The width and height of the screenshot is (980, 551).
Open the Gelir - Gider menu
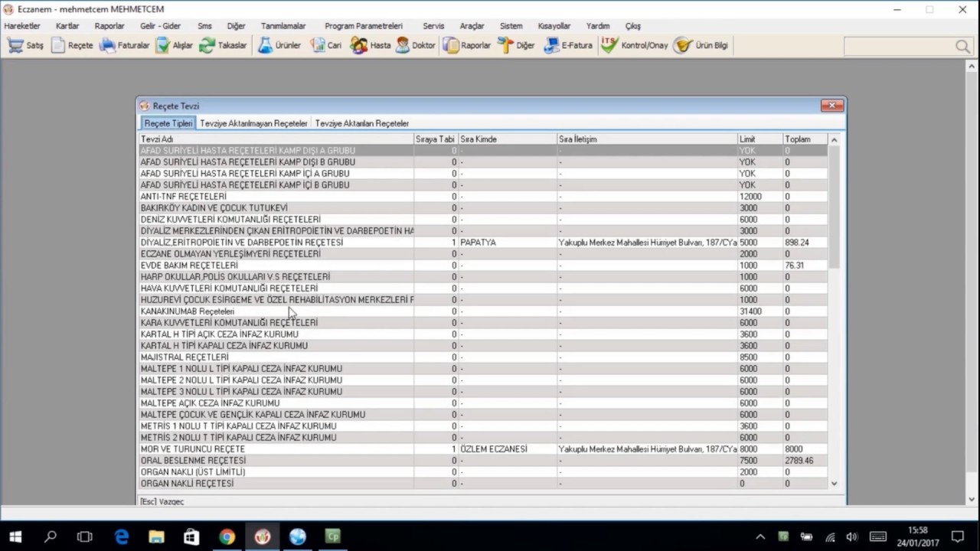160,26
